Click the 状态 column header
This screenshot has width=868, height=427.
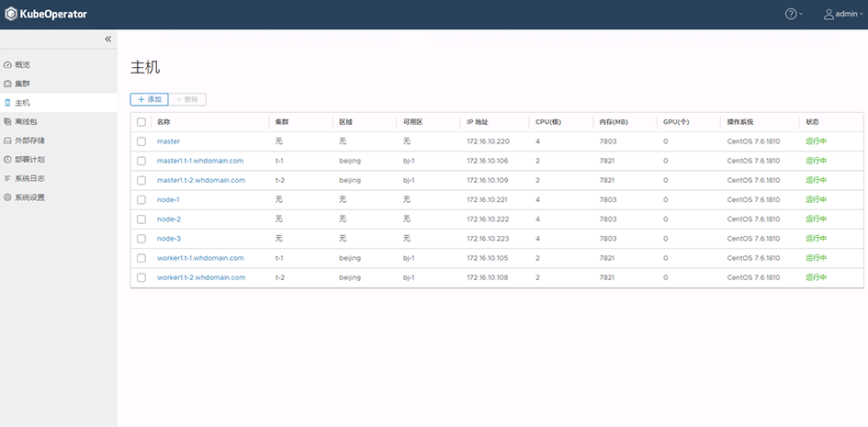[812, 122]
